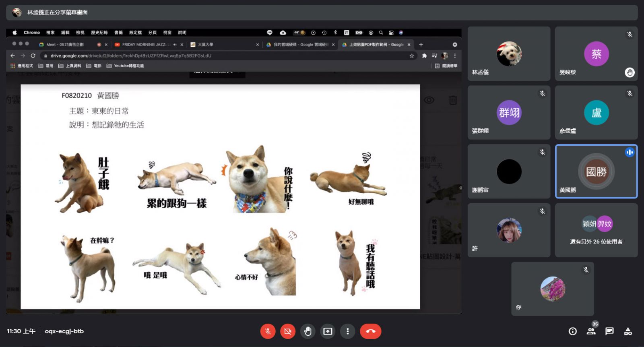Show the participants list with 35 badge
Image resolution: width=644 pixels, height=347 pixels.
tap(591, 331)
